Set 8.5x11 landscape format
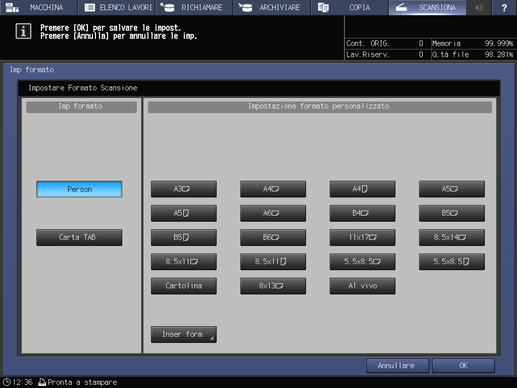The width and height of the screenshot is (517, 388). [184, 262]
